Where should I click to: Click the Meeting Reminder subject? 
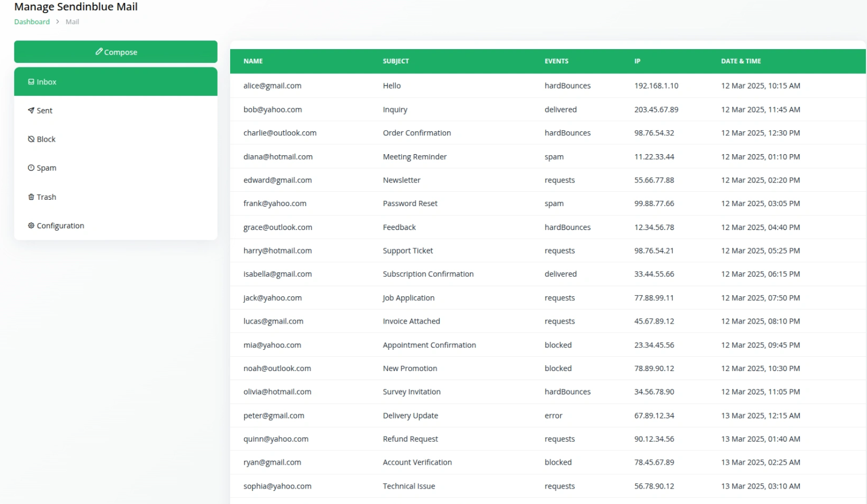coord(415,156)
